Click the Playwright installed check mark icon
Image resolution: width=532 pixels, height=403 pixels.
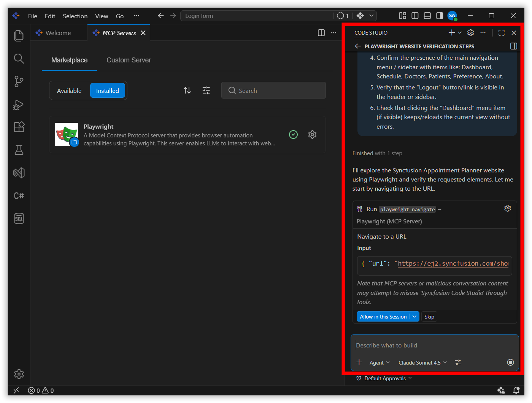pos(293,134)
